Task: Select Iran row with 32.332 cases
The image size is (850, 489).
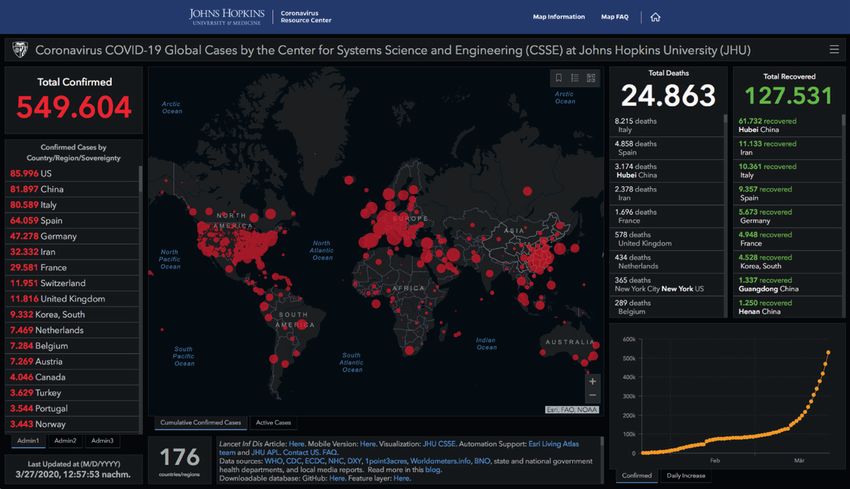Action: 72,252
